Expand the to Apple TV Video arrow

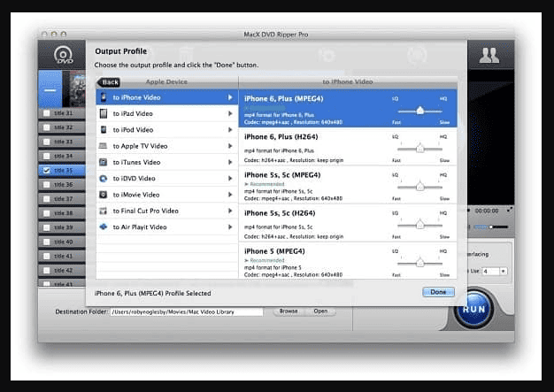point(230,146)
